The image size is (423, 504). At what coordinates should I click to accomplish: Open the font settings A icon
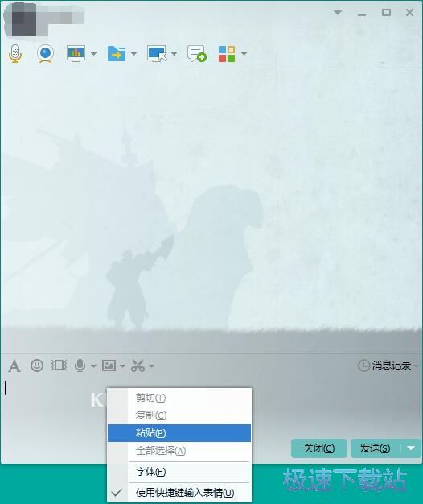coord(14,366)
